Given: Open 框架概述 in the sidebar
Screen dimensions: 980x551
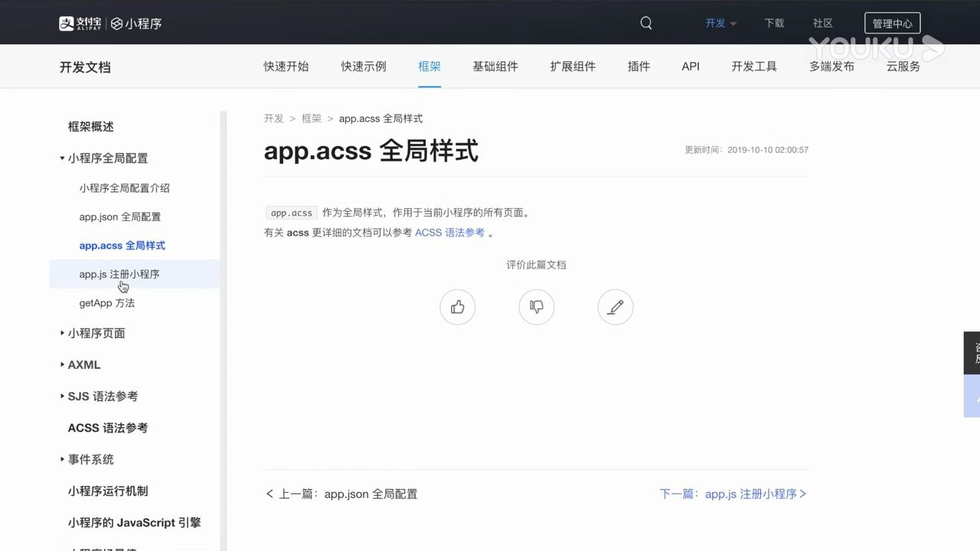Looking at the screenshot, I should 90,127.
